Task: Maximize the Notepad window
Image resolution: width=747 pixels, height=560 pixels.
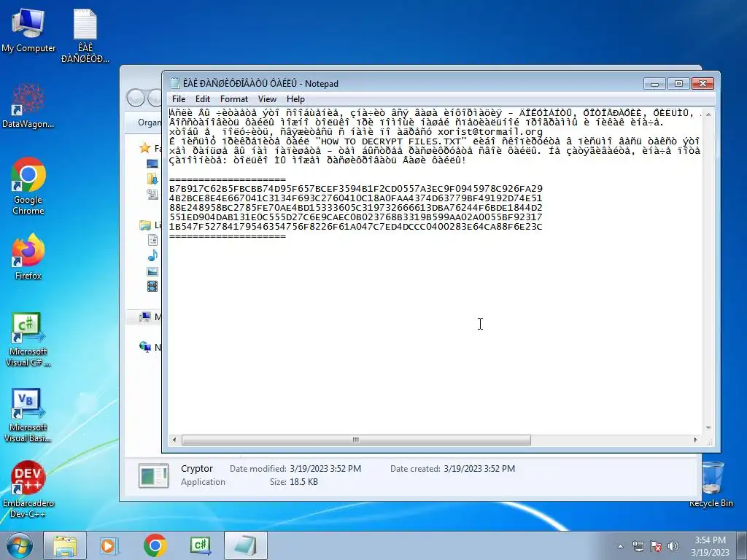Action: tap(678, 84)
